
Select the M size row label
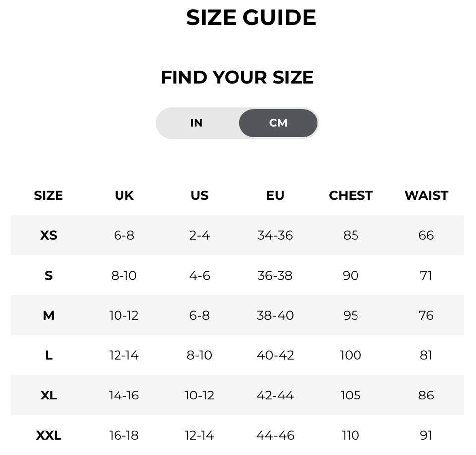coord(49,315)
